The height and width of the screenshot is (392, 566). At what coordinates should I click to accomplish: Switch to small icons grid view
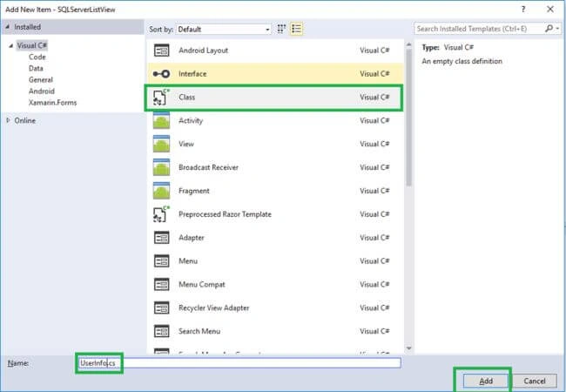point(281,29)
